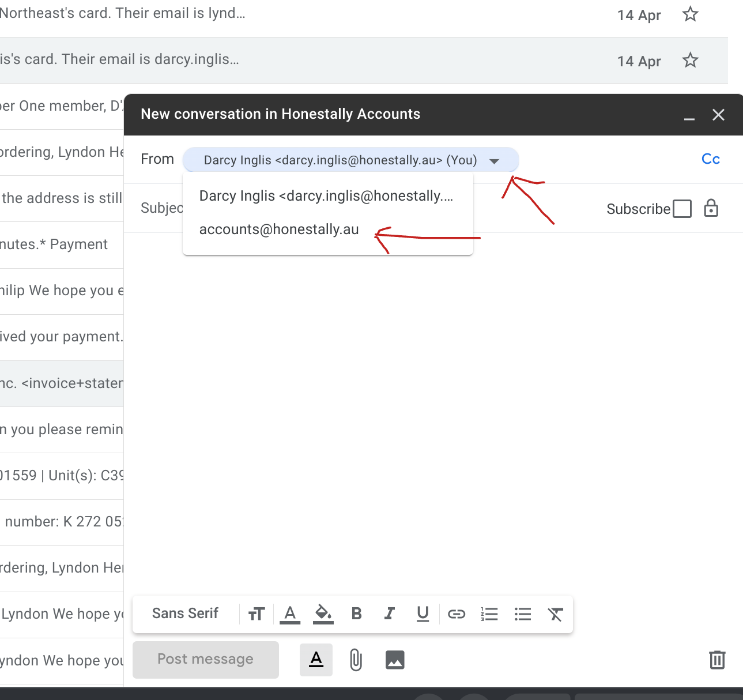Tick the Subscribe checkbox
The height and width of the screenshot is (700, 743).
tap(682, 209)
